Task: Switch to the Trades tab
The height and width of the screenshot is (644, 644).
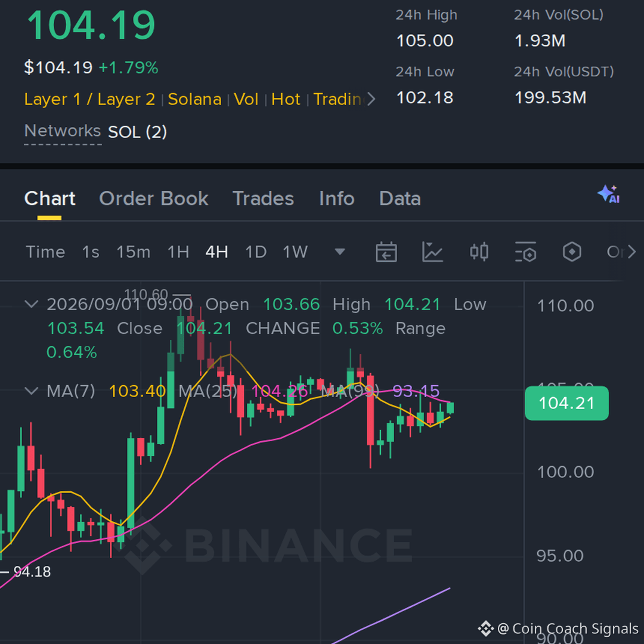Action: pyautogui.click(x=264, y=199)
